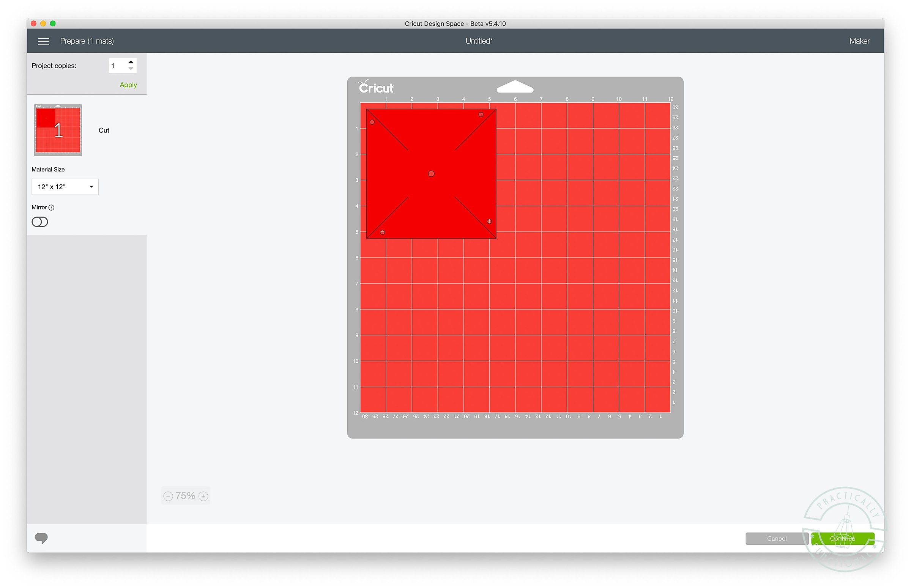Click the green macOS fullscreen button

(53, 24)
